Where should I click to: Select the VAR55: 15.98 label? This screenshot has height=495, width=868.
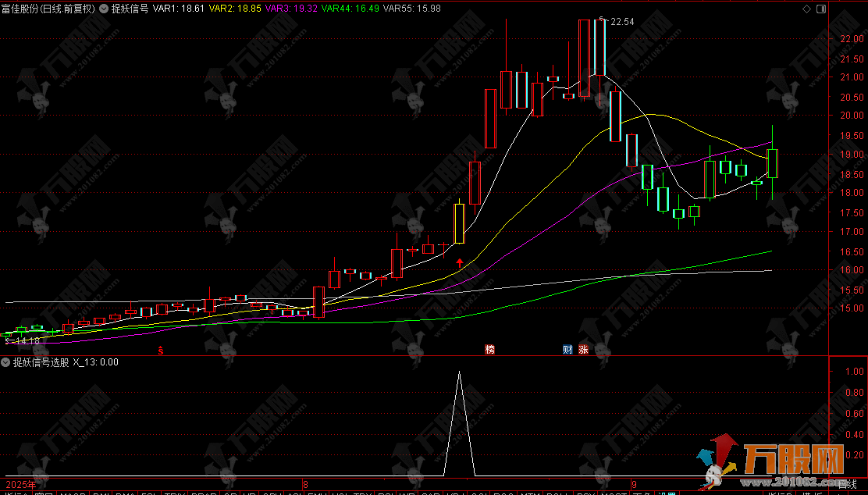point(412,9)
